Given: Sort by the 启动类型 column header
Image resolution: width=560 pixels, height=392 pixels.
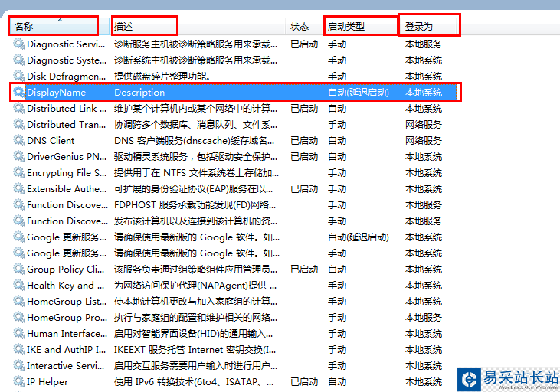Looking at the screenshot, I should pyautogui.click(x=361, y=26).
